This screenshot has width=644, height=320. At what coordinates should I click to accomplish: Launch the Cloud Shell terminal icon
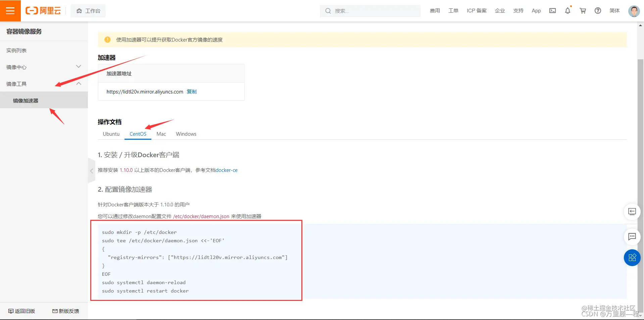[552, 11]
